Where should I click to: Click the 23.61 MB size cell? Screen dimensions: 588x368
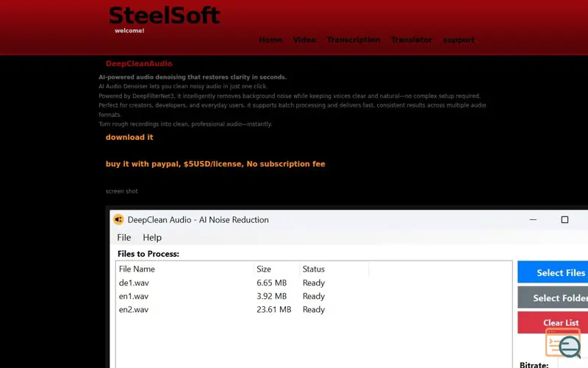[273, 310]
